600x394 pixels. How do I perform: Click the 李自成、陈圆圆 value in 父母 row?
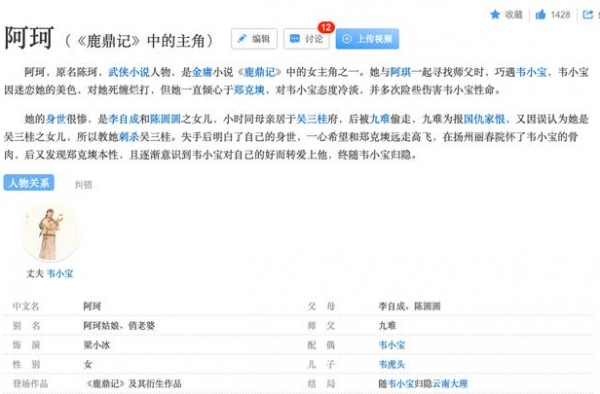[x=409, y=306]
